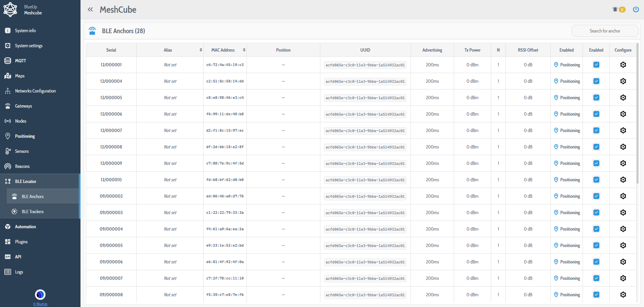Open configure gear for anchor 12/000001
The image size is (644, 307).
(623, 65)
